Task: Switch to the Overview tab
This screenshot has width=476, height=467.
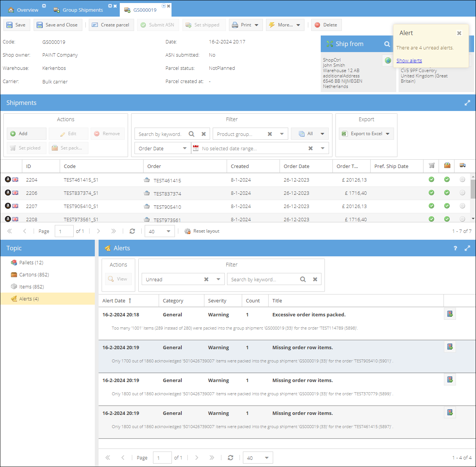Action: click(x=23, y=10)
